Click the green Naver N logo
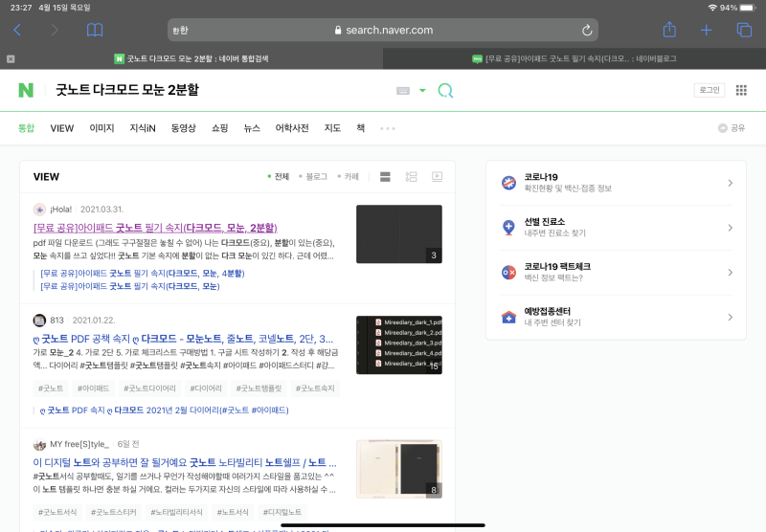 point(26,90)
